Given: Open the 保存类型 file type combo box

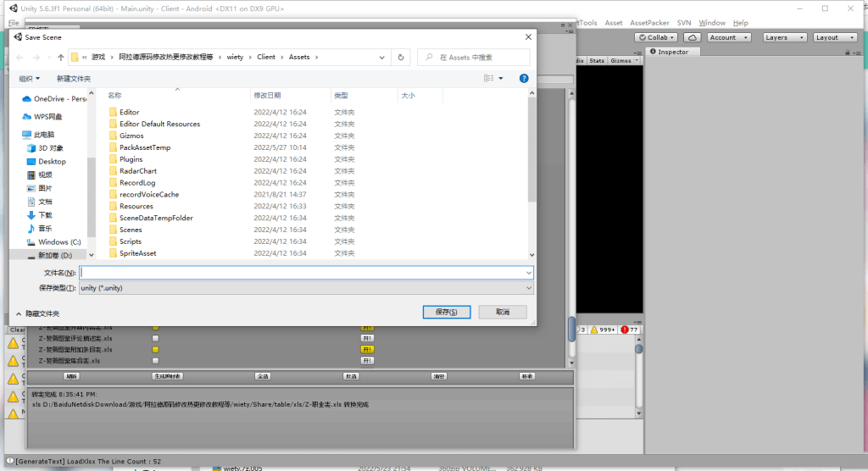Looking at the screenshot, I should point(306,288).
